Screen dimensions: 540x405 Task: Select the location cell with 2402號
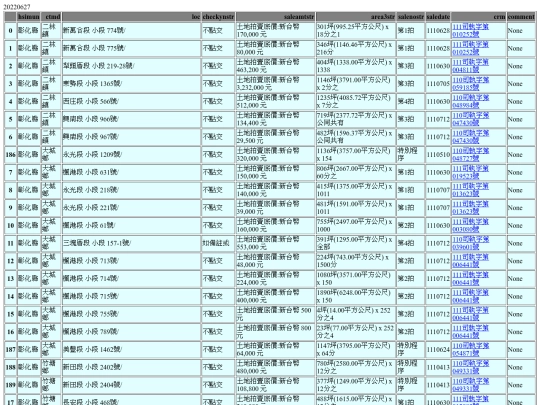(132, 367)
